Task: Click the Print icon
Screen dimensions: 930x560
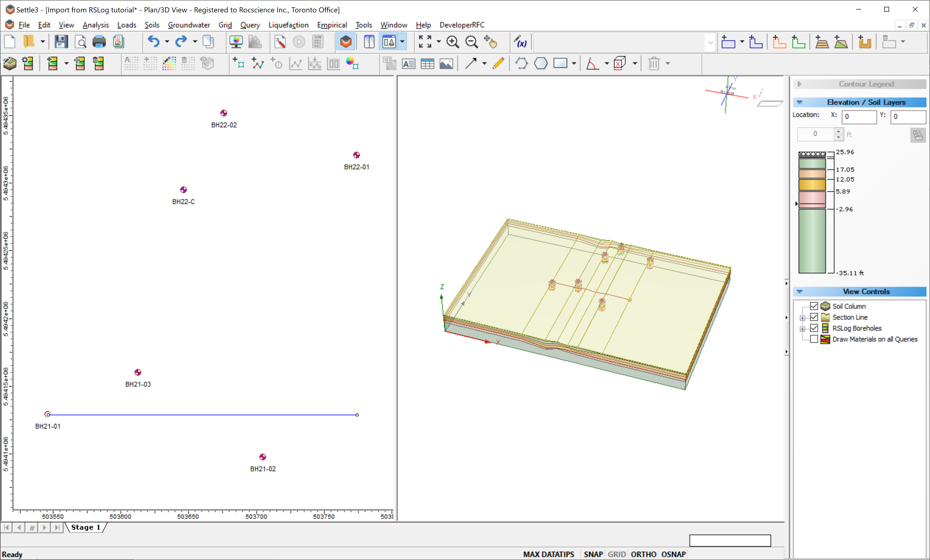Action: pos(99,41)
